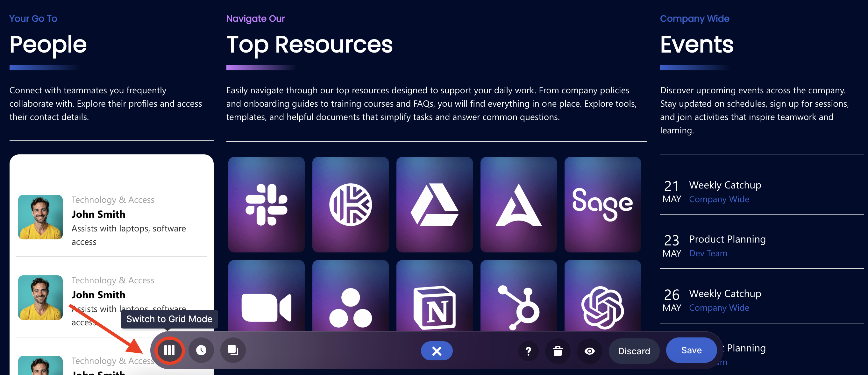Click first John Smith profile photo

click(40, 217)
